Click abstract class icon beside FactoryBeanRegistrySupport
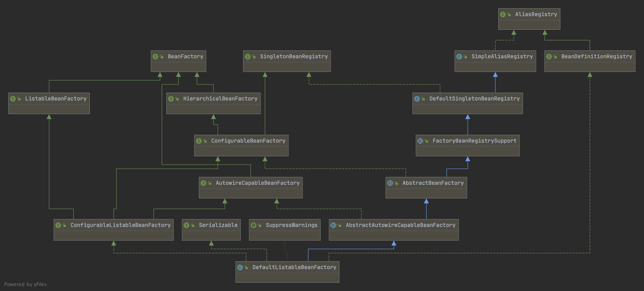The height and width of the screenshot is (291, 644). (420, 141)
